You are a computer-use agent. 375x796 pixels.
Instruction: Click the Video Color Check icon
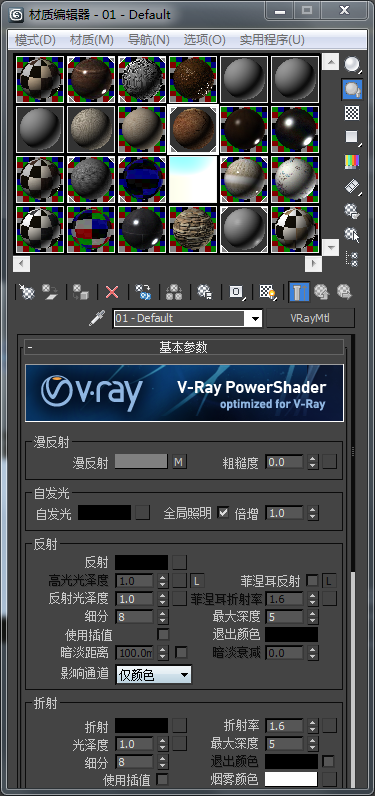tap(352, 161)
